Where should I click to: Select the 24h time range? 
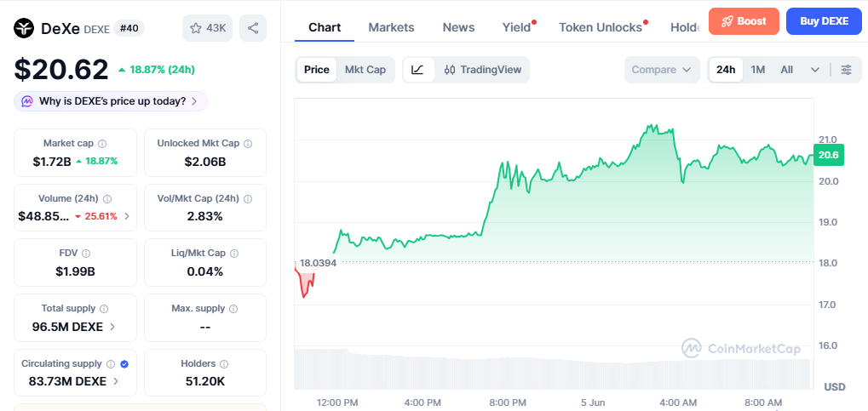point(726,70)
